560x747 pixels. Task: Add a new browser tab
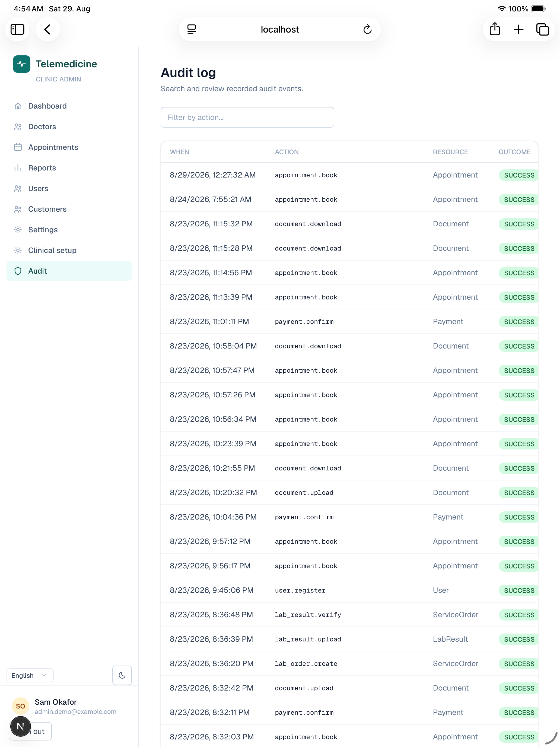[518, 29]
